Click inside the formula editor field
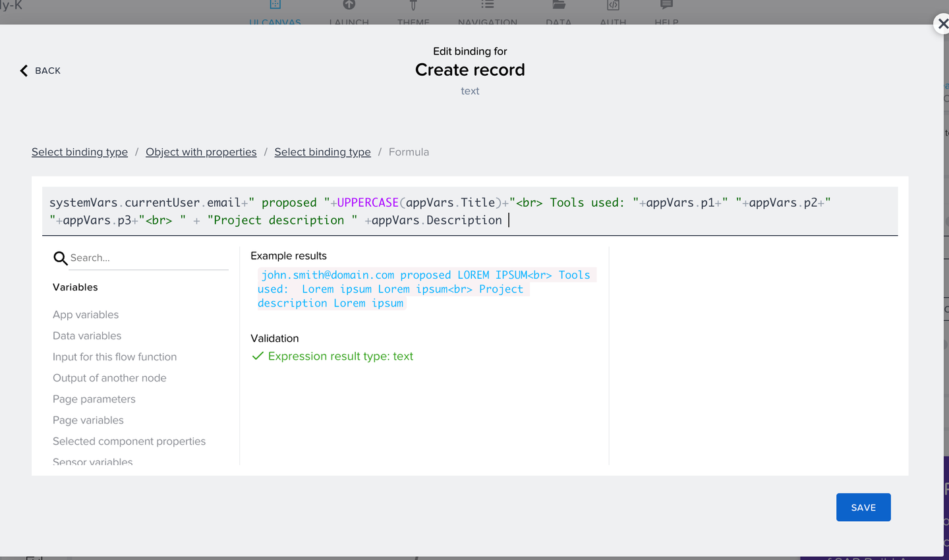949x560 pixels. pyautogui.click(x=470, y=211)
